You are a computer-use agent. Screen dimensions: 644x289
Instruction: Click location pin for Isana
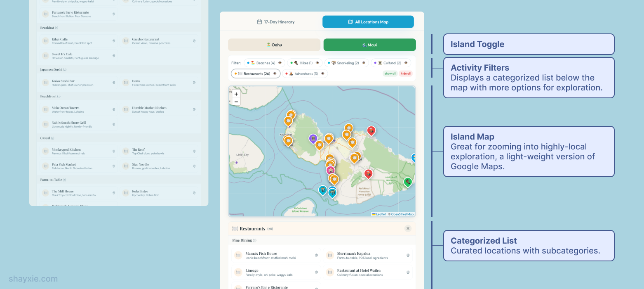click(x=194, y=83)
